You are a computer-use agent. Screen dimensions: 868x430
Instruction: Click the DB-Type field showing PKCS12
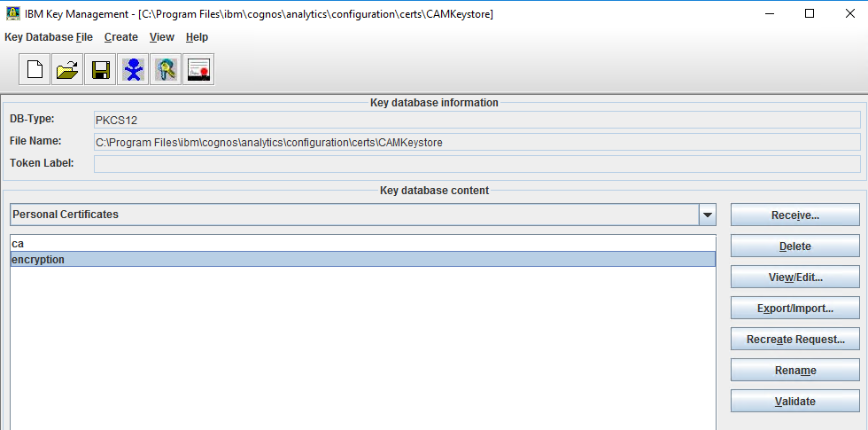[x=477, y=120]
